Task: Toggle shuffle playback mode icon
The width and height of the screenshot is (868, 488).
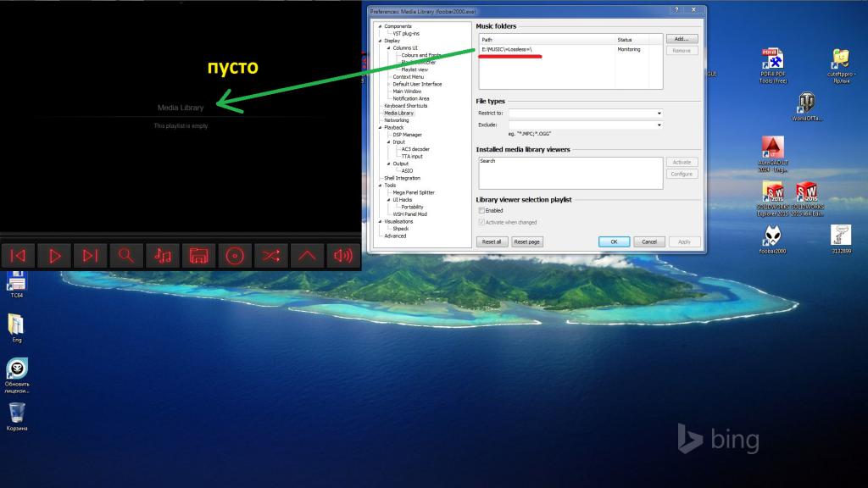Action: tap(270, 256)
